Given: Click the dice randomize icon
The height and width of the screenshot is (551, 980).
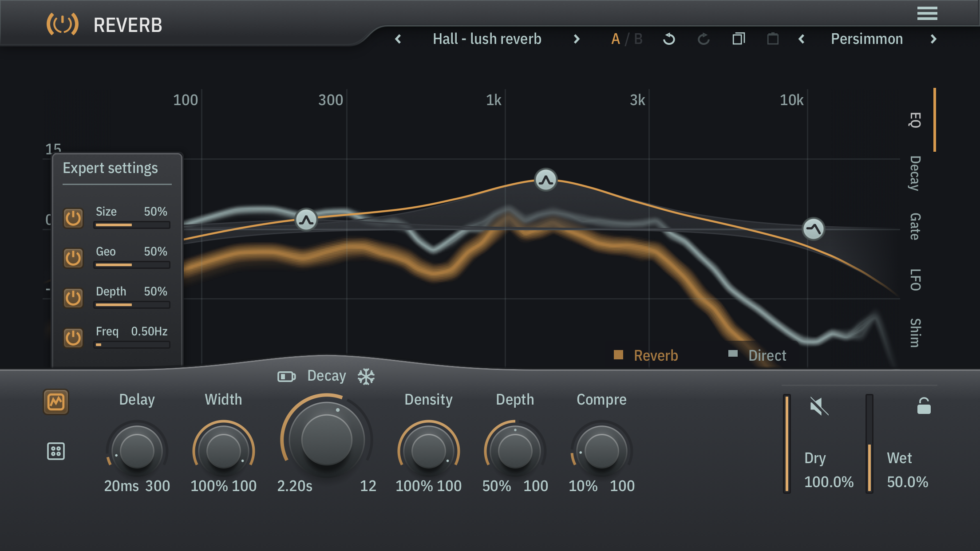Looking at the screenshot, I should pyautogui.click(x=56, y=451).
